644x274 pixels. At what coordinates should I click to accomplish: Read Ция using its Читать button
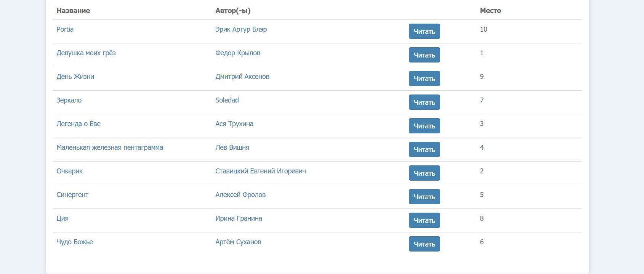(424, 220)
